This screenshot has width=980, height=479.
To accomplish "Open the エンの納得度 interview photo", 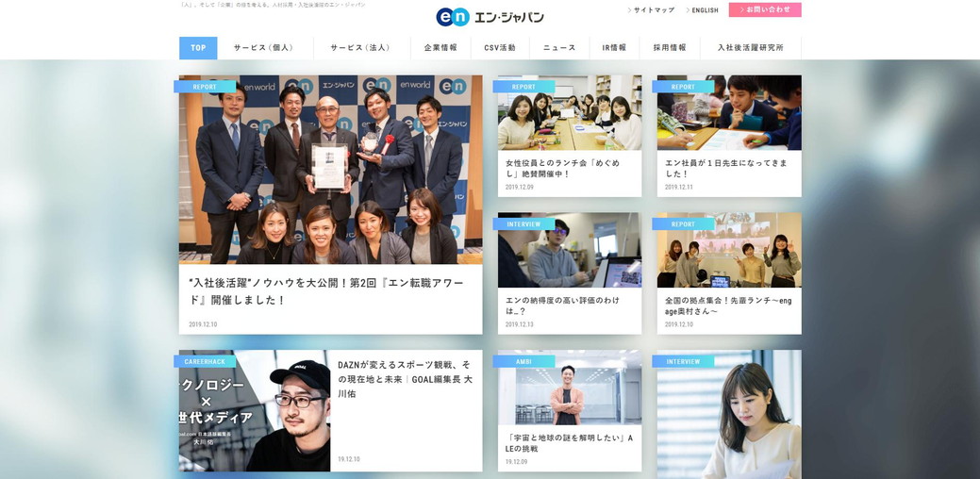I will (570, 251).
